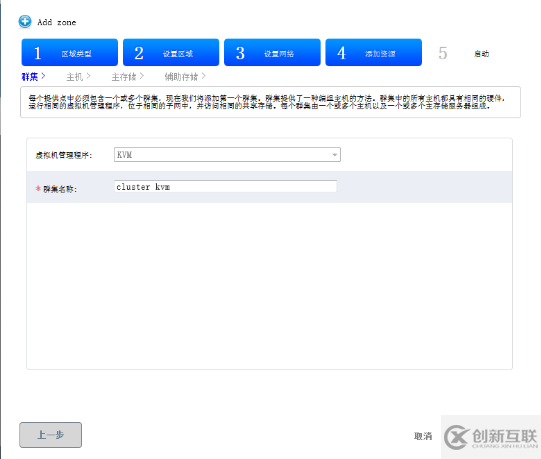Select step 3 设置网络 tab
The width and height of the screenshot is (541, 459).
pyautogui.click(x=272, y=52)
